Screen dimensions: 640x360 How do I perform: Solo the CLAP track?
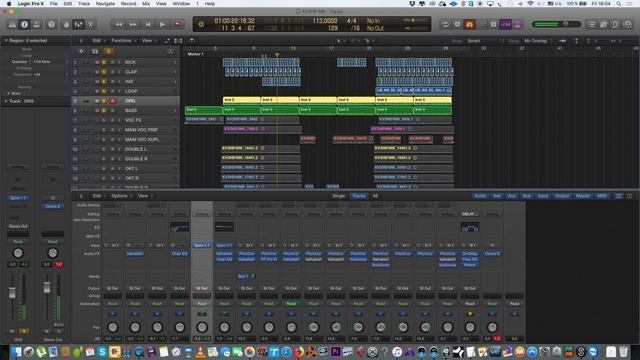[x=104, y=72]
